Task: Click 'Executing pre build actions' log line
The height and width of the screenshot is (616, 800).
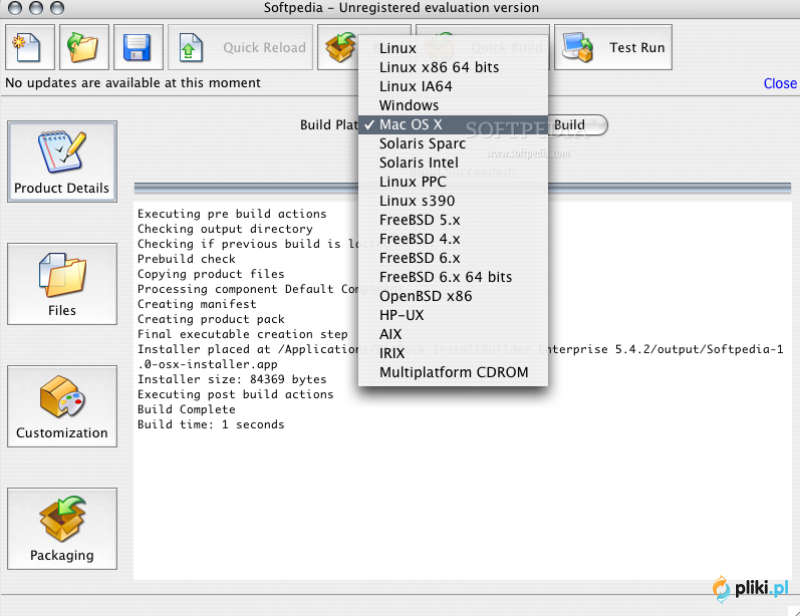Action: click(x=232, y=214)
